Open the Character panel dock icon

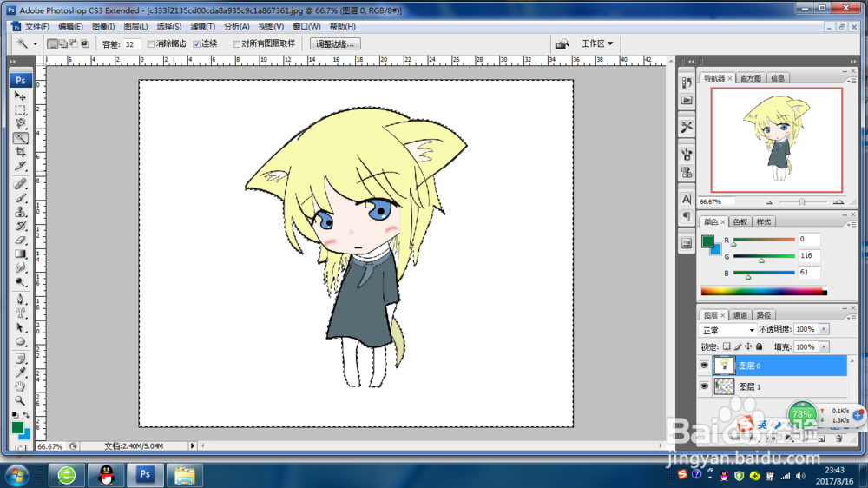point(687,199)
